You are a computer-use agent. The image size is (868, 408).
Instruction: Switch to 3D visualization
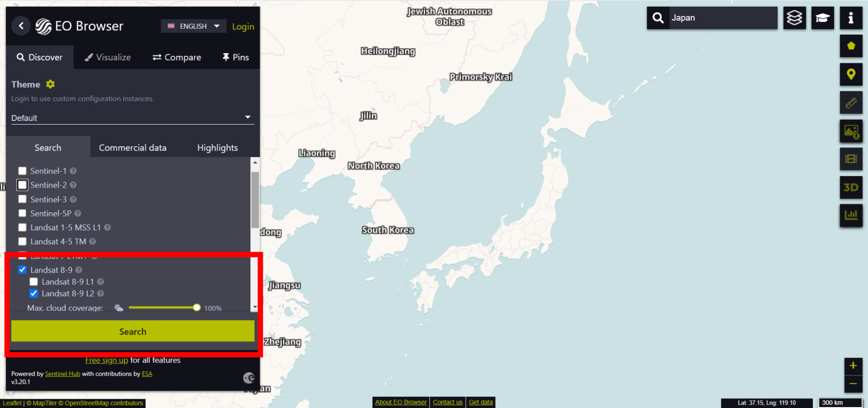click(x=851, y=188)
